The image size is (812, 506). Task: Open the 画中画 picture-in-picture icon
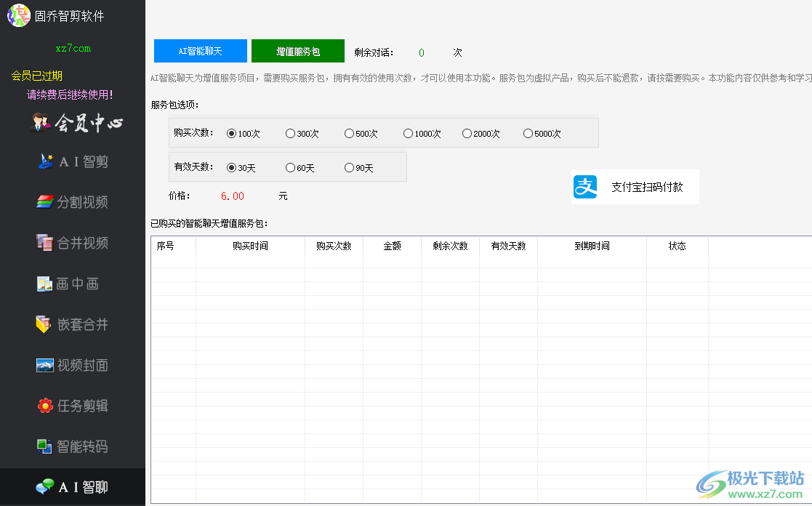[44, 284]
